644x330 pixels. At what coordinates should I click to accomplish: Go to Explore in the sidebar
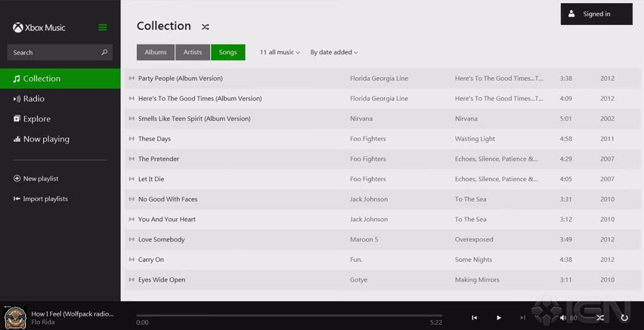[x=36, y=119]
